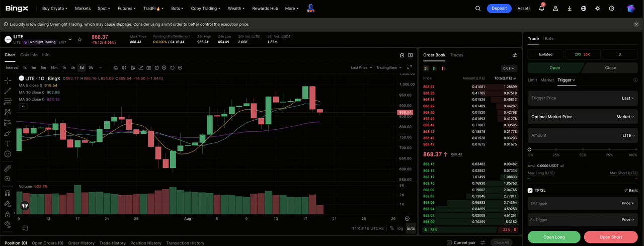Screen dimensions: 644x246
Task: Select Open position mode
Action: pos(555,68)
